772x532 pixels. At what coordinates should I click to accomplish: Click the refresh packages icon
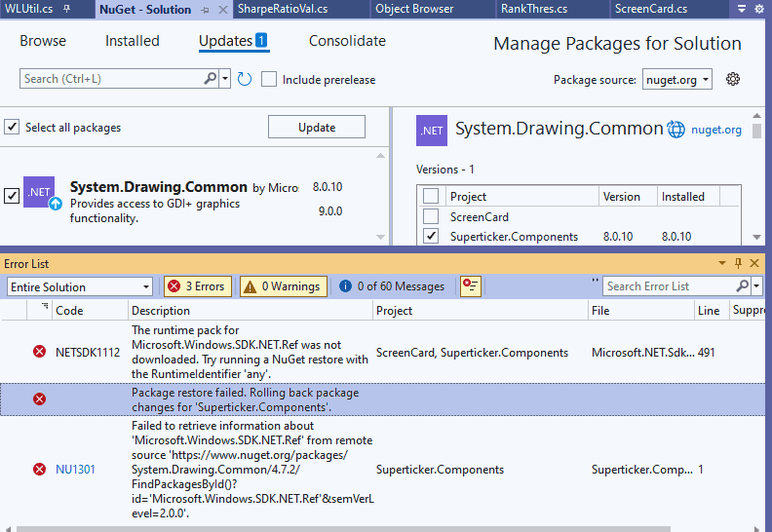click(x=245, y=79)
